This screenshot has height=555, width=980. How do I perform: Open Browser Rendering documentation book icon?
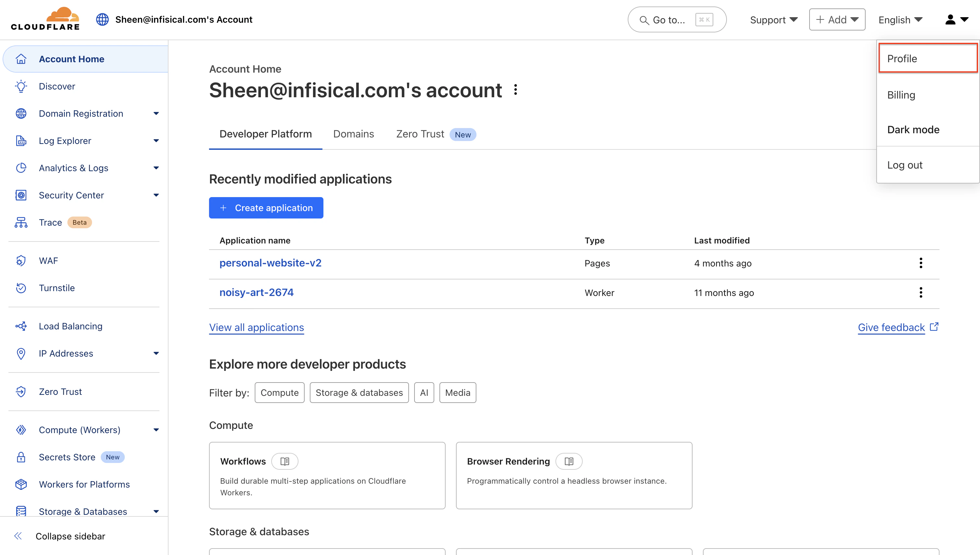(569, 461)
